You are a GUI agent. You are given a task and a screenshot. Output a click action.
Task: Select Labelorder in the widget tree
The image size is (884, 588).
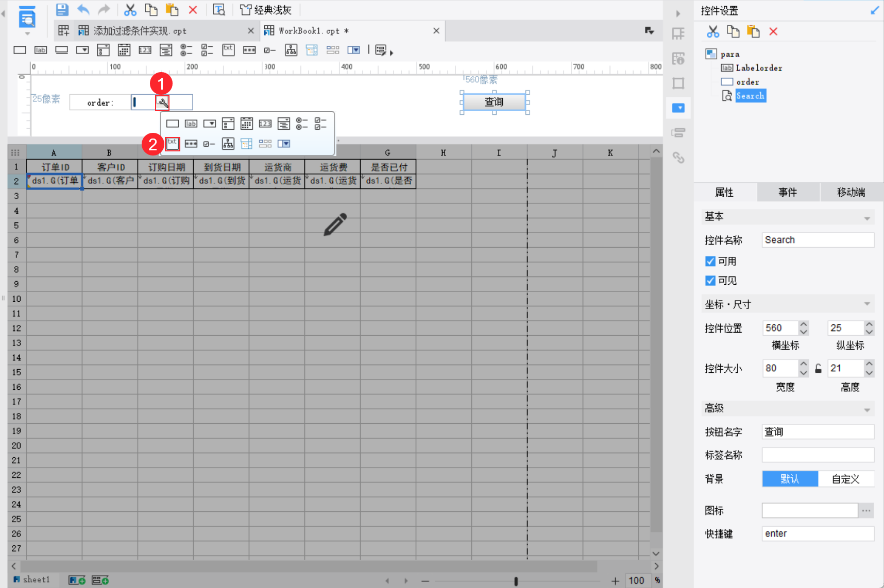(759, 68)
